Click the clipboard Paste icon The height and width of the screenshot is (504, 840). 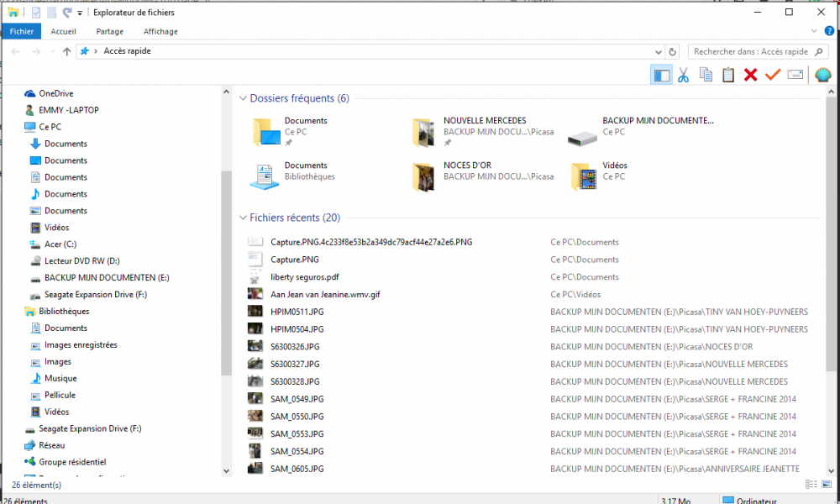point(728,75)
